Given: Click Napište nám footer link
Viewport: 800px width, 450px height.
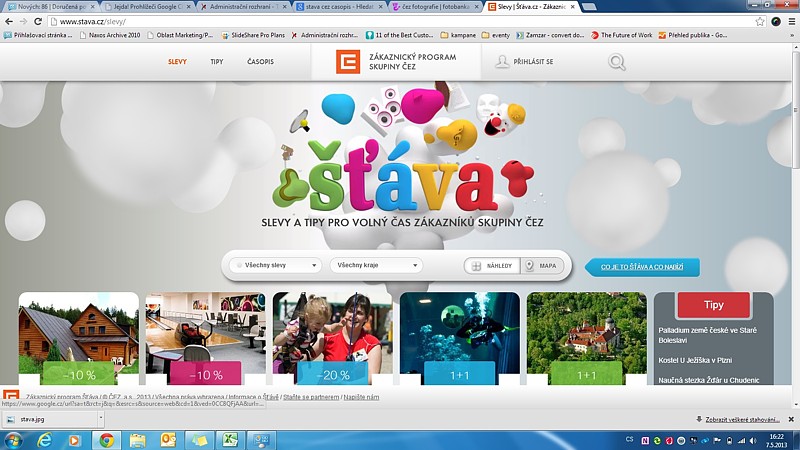Looking at the screenshot, I should (361, 397).
